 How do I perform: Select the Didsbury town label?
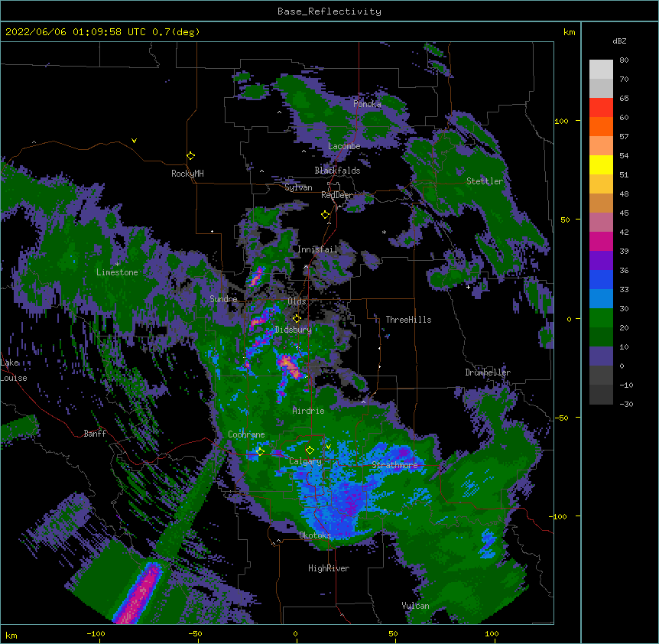click(294, 330)
